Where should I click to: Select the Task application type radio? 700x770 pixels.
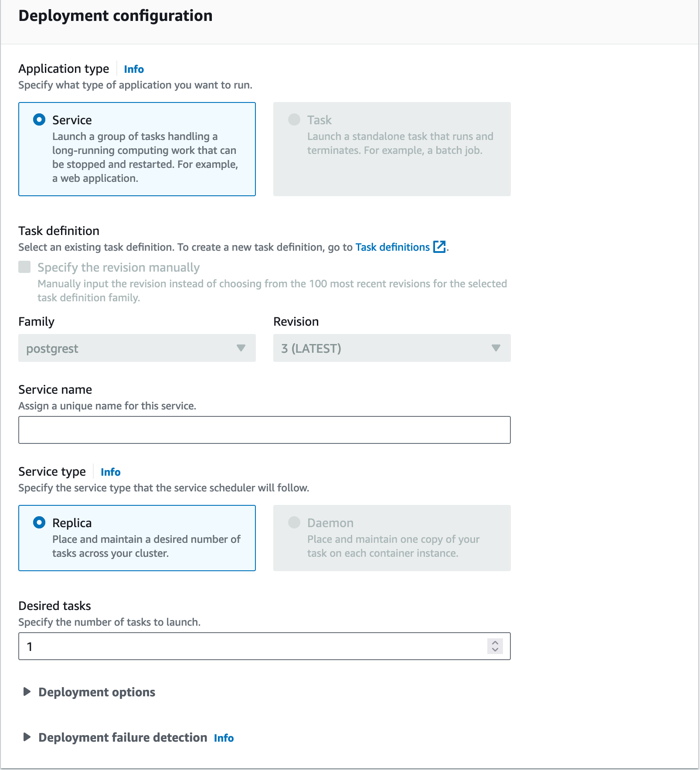point(294,119)
